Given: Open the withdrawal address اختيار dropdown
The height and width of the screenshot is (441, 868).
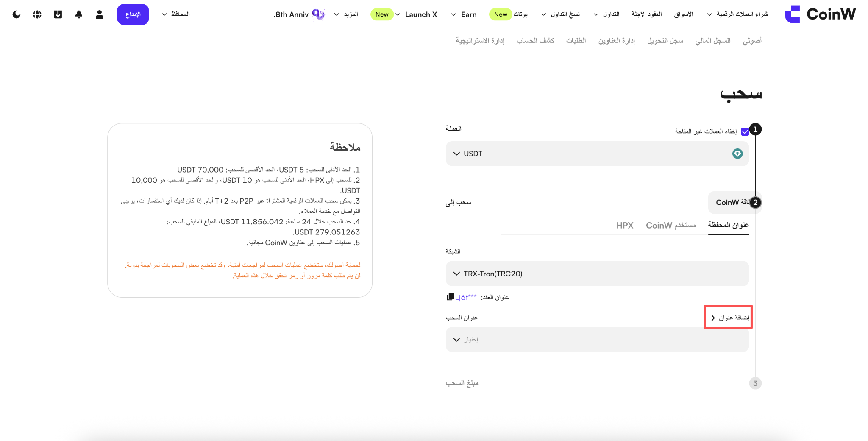Looking at the screenshot, I should (x=597, y=339).
